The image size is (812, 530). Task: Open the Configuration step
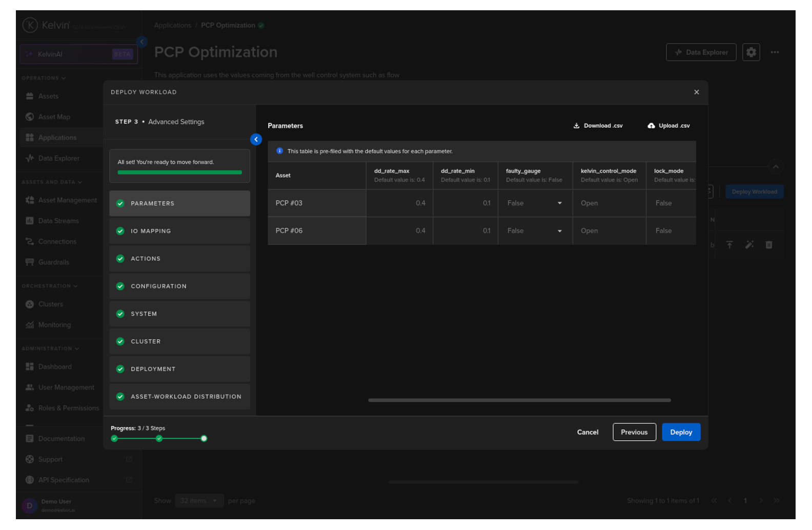[x=179, y=286]
